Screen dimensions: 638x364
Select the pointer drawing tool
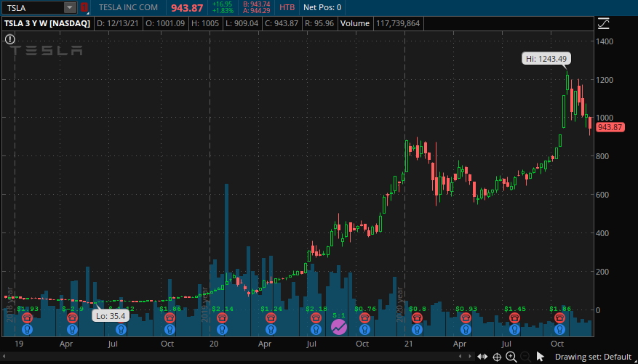(540, 357)
